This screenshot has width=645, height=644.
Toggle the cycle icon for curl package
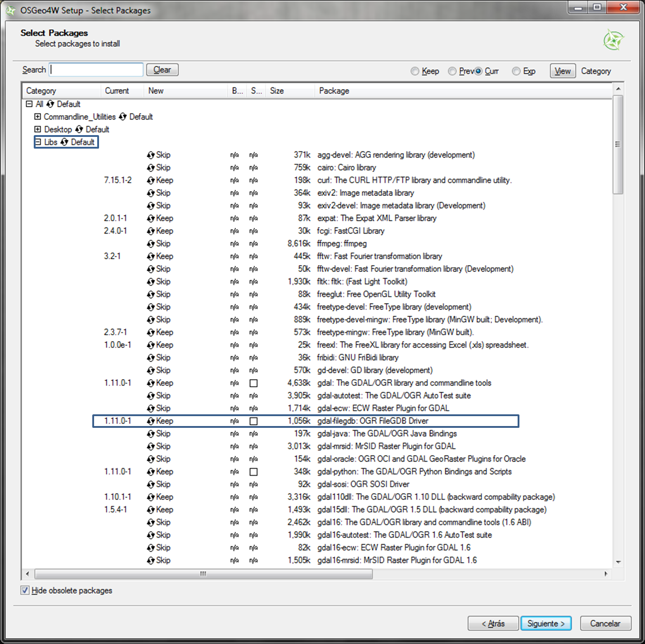(x=151, y=180)
